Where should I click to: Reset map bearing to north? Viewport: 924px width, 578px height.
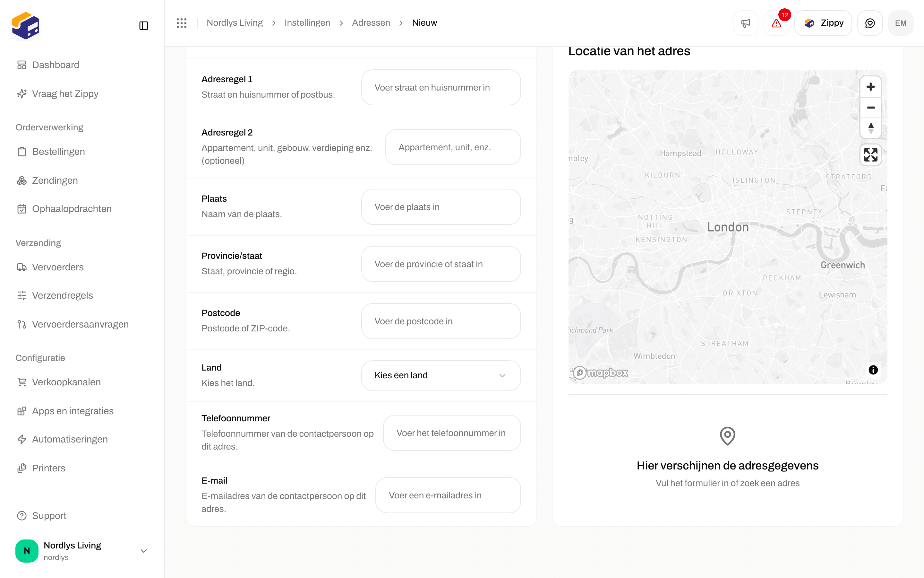870,128
